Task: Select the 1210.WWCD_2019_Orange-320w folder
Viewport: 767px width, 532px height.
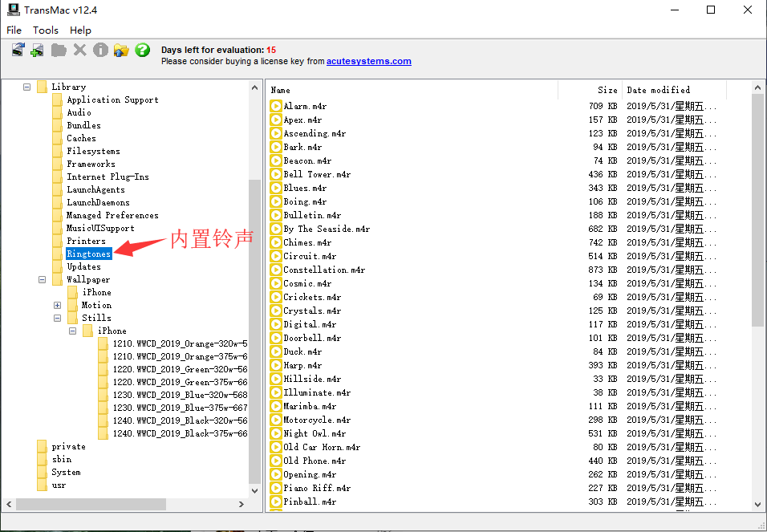Action: [x=180, y=343]
